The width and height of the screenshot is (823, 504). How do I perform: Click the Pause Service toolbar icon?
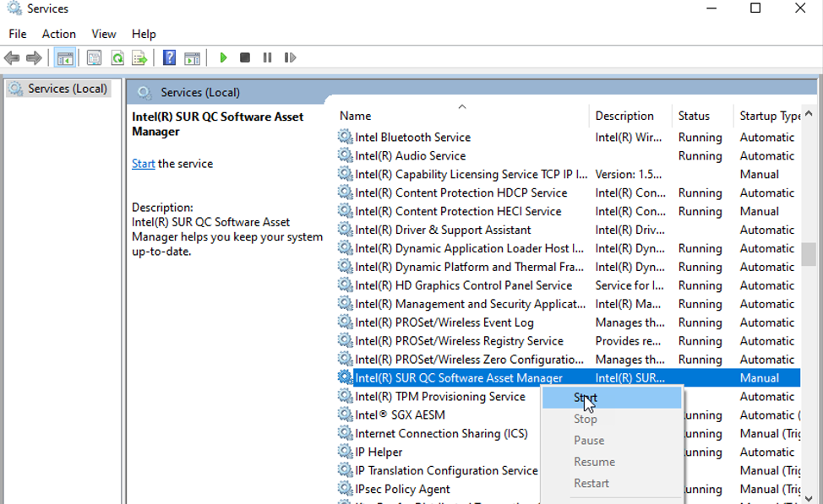267,57
